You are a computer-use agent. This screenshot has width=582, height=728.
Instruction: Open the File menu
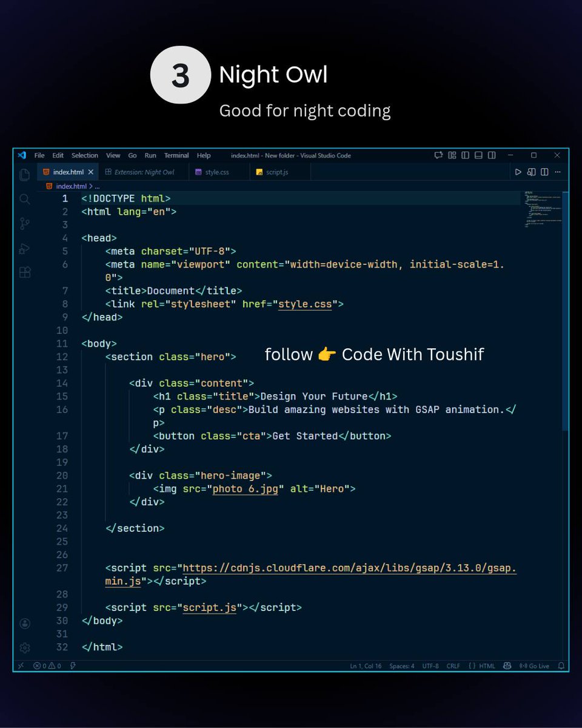39,155
